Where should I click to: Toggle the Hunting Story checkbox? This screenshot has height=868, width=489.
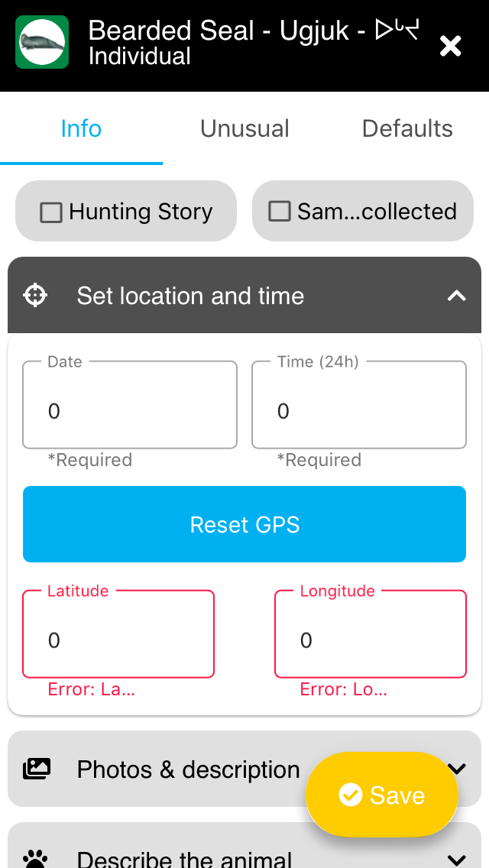point(51,212)
